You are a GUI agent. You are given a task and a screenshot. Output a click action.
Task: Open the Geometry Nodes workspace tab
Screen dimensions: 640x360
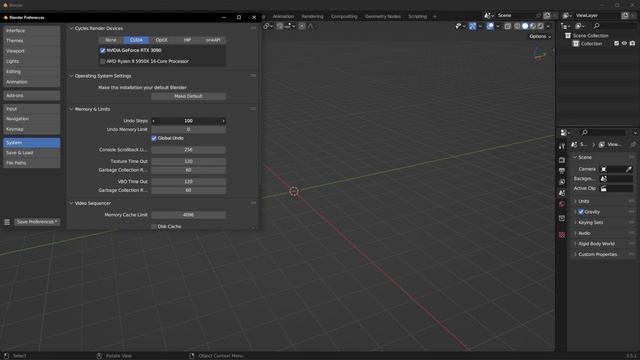[x=383, y=17]
